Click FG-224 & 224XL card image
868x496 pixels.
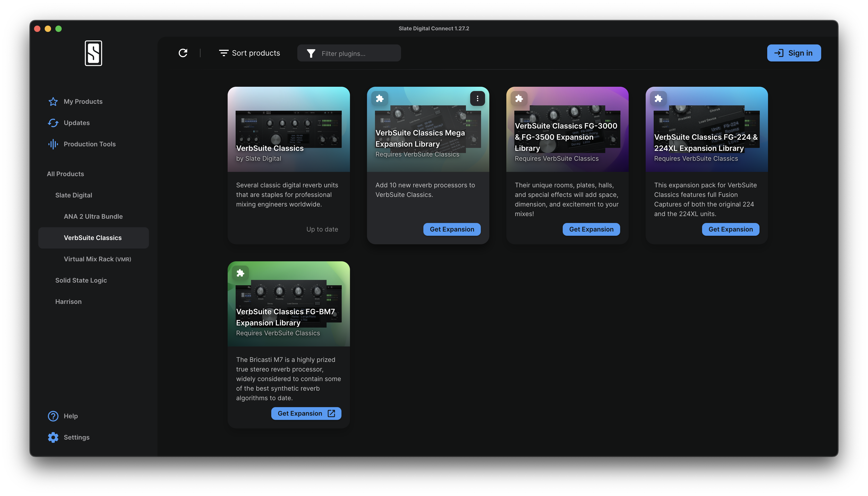pyautogui.click(x=707, y=129)
